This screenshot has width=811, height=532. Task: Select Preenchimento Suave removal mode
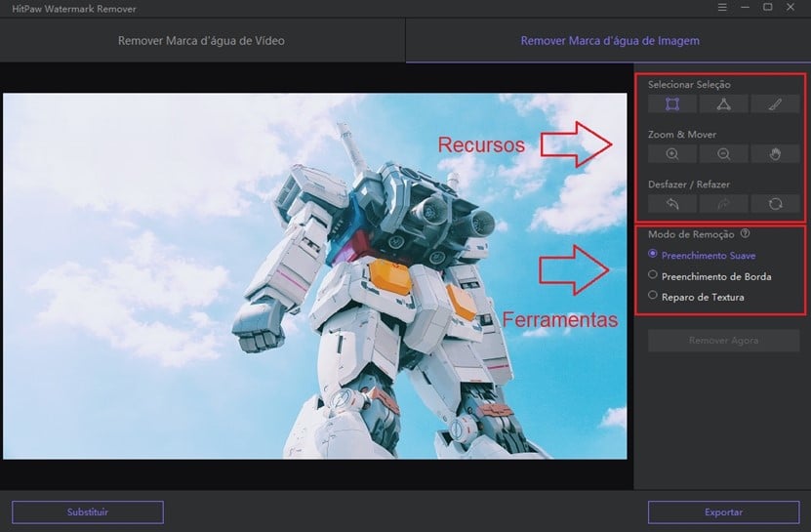pyautogui.click(x=653, y=255)
